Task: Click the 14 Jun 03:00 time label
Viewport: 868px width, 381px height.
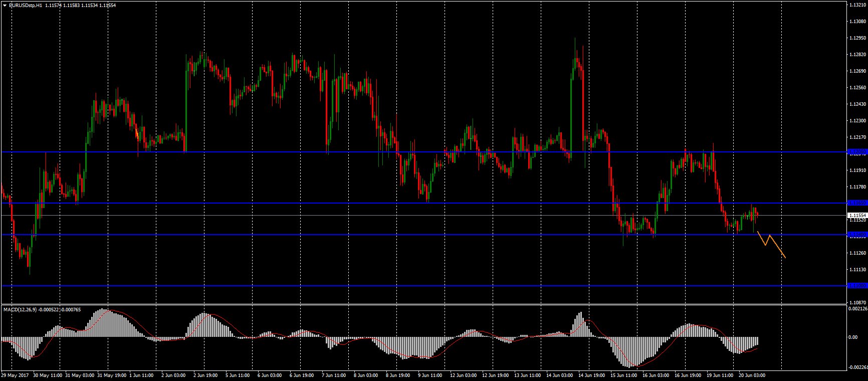Action: pyautogui.click(x=559, y=375)
